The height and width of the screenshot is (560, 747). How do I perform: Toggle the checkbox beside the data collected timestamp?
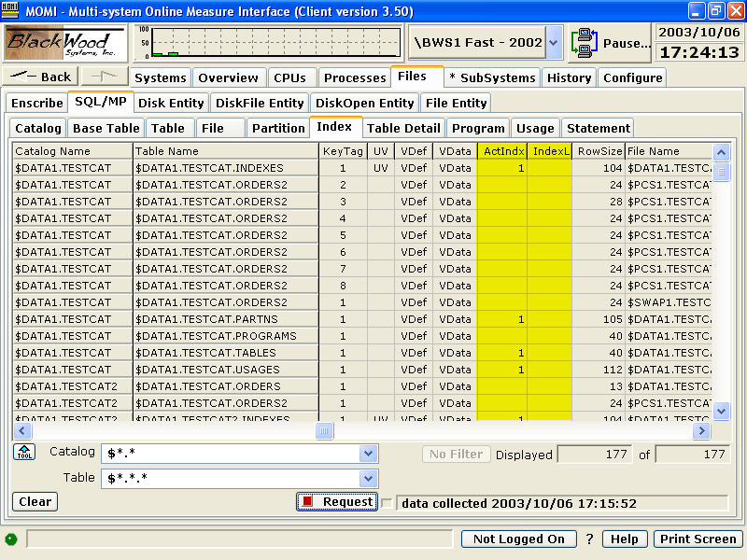point(387,501)
